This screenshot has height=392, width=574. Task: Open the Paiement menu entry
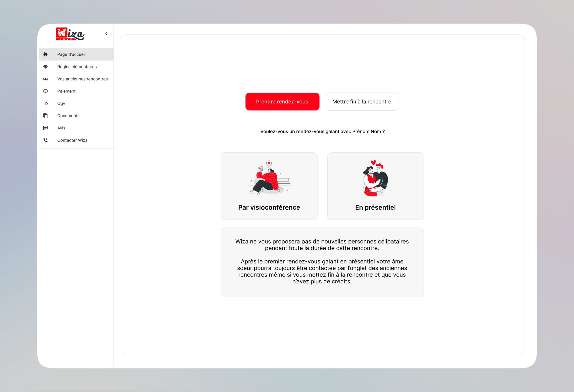[66, 91]
